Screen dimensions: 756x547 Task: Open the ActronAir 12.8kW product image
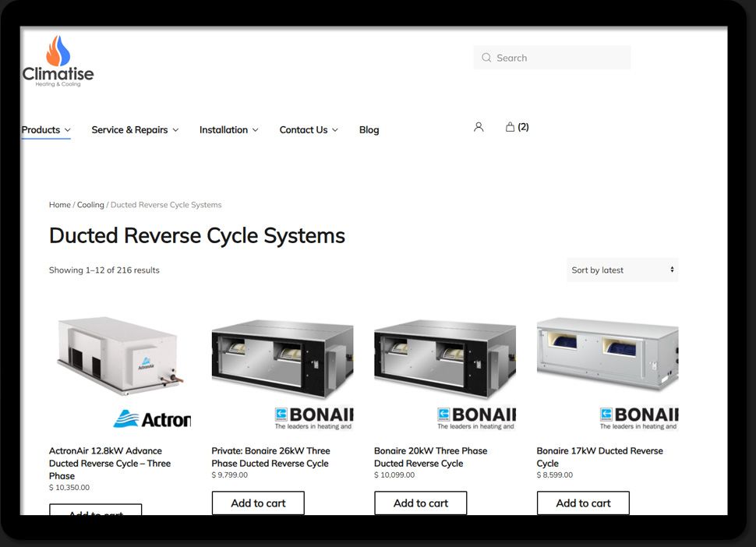[x=120, y=372]
